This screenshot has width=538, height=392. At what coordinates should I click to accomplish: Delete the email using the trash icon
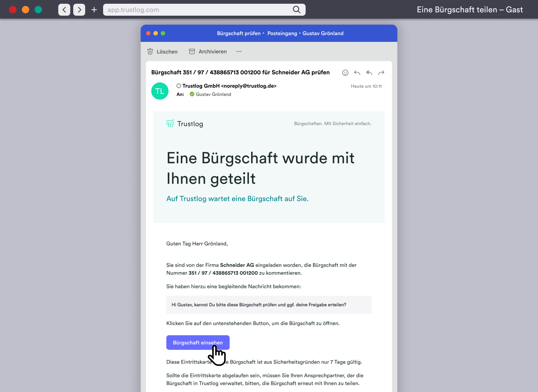click(150, 52)
